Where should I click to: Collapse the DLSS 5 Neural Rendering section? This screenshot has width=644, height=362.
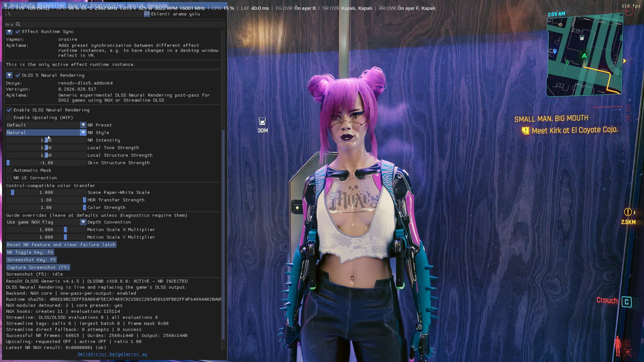9,75
